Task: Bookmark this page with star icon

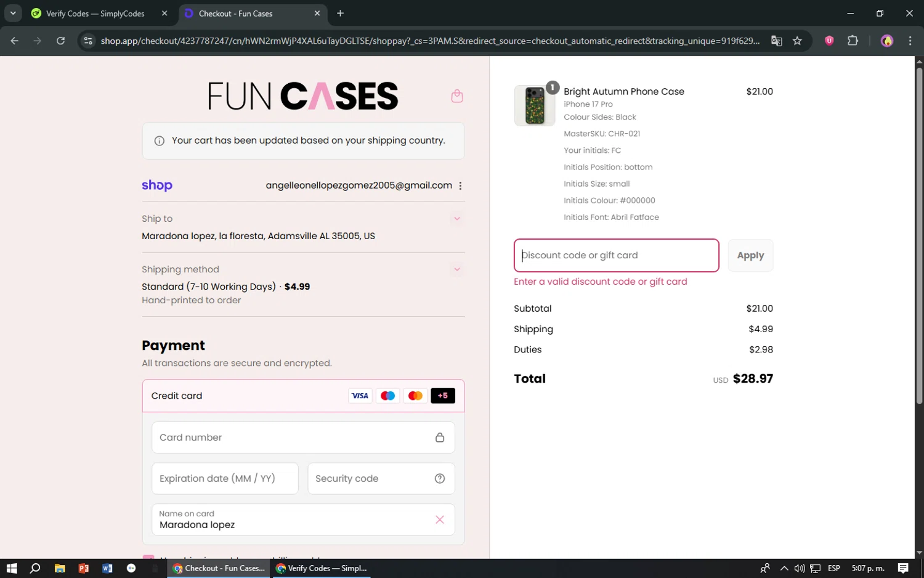Action: (797, 41)
